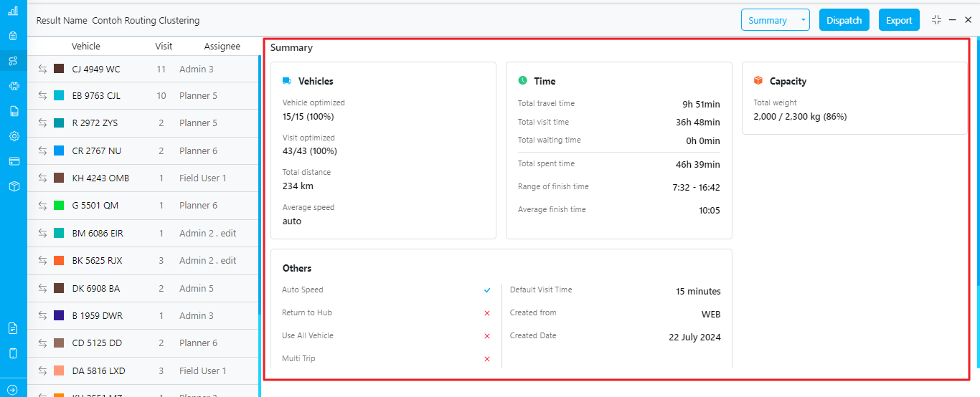Open the mobile phone icon in sidebar
The width and height of the screenshot is (980, 397).
(x=13, y=353)
